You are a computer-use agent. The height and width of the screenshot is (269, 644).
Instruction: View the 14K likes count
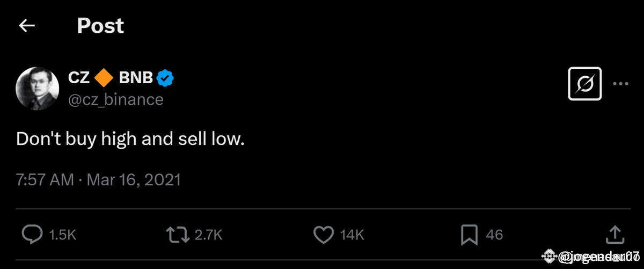pyautogui.click(x=353, y=235)
